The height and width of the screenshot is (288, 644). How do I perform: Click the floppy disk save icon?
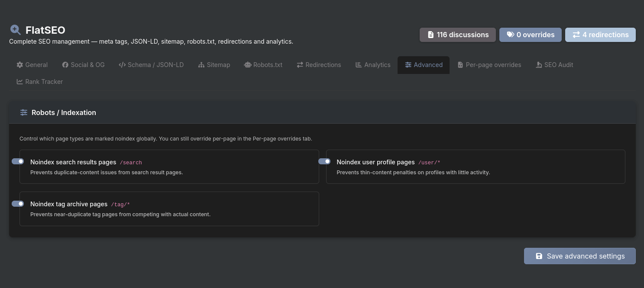point(539,256)
